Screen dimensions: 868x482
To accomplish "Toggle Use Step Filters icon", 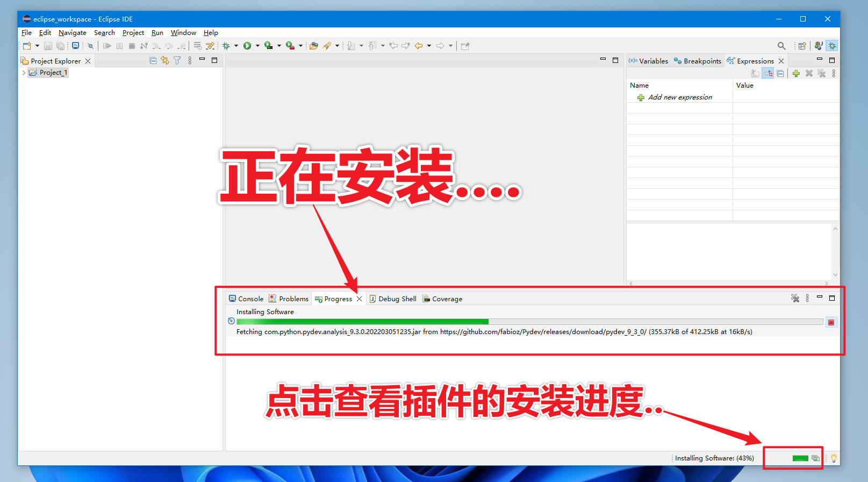I will click(210, 46).
